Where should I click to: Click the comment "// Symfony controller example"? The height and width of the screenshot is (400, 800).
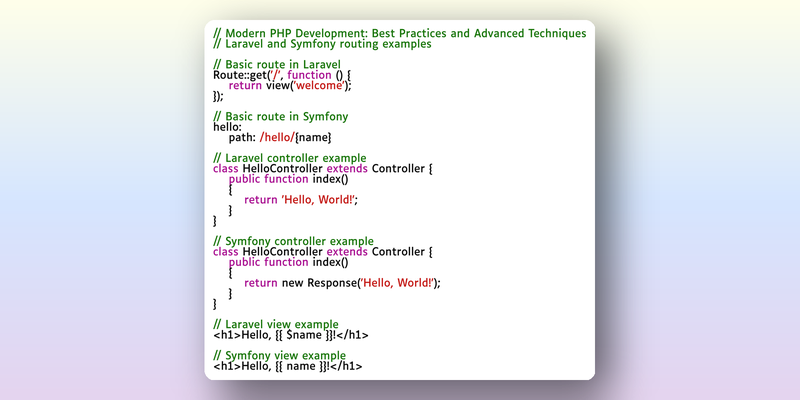click(293, 241)
